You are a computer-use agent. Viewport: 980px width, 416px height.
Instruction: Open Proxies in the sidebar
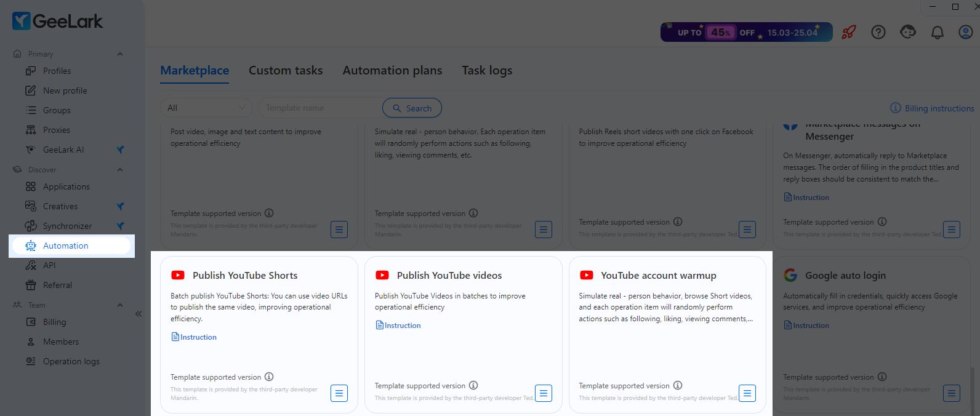(57, 130)
